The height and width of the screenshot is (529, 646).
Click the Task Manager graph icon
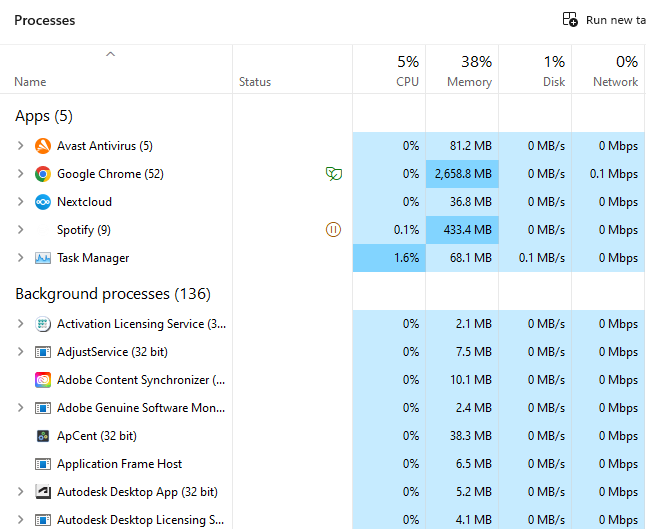43,258
